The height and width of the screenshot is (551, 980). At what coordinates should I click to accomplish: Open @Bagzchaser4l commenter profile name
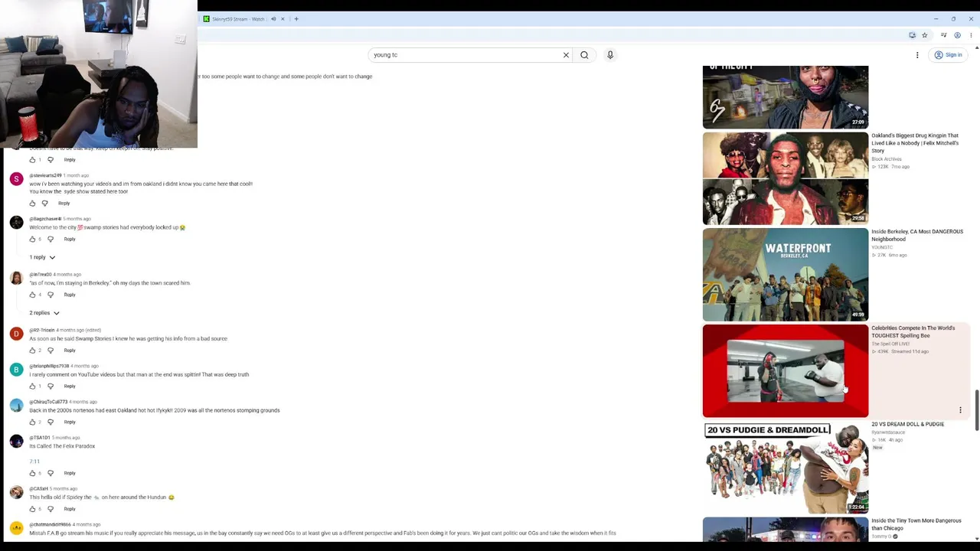click(45, 219)
